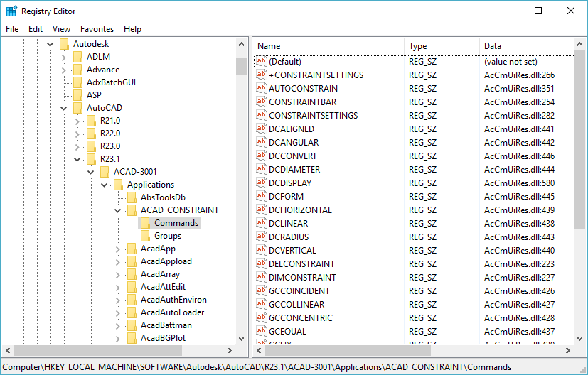Select the AcadAutoLoader key
588x375 pixels.
coord(172,312)
